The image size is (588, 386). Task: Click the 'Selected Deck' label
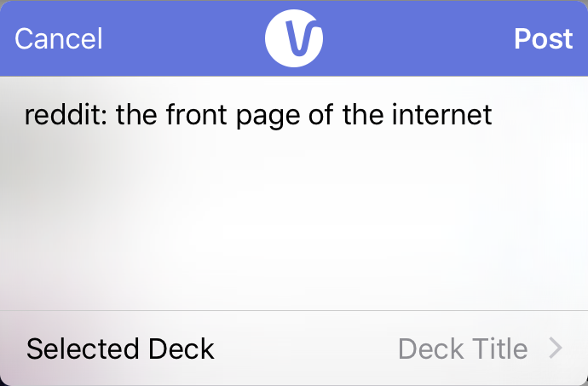click(120, 349)
